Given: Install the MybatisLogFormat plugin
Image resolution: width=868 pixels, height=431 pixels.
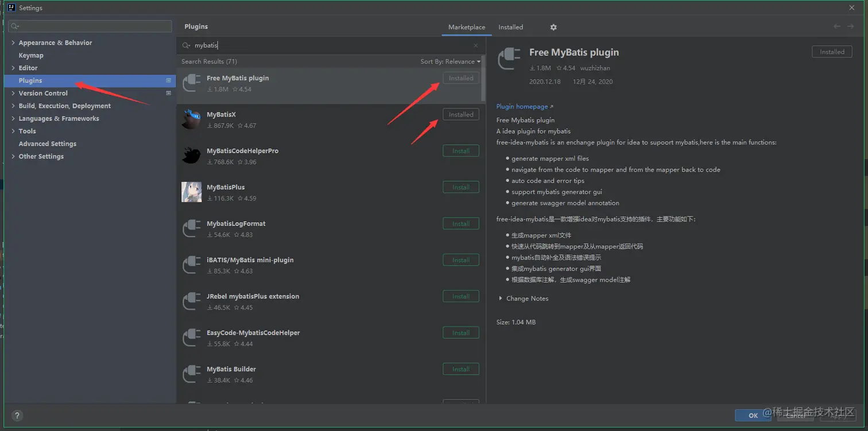Looking at the screenshot, I should (x=461, y=224).
